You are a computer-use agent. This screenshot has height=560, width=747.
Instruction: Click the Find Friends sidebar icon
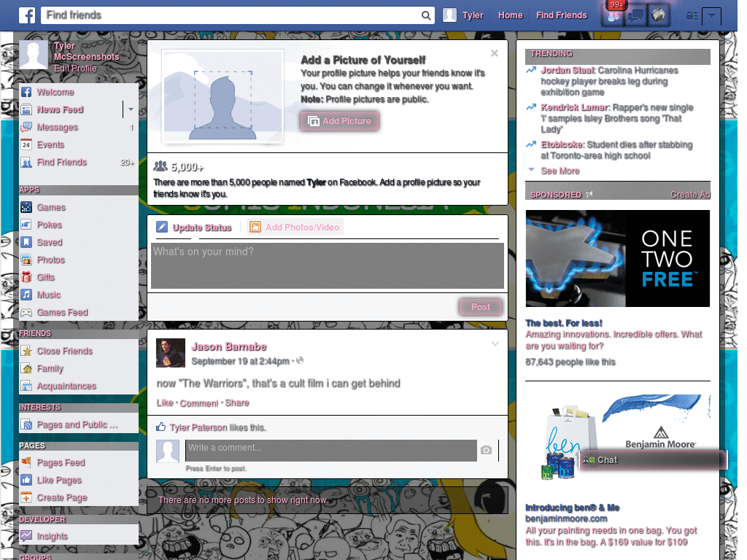(x=26, y=163)
